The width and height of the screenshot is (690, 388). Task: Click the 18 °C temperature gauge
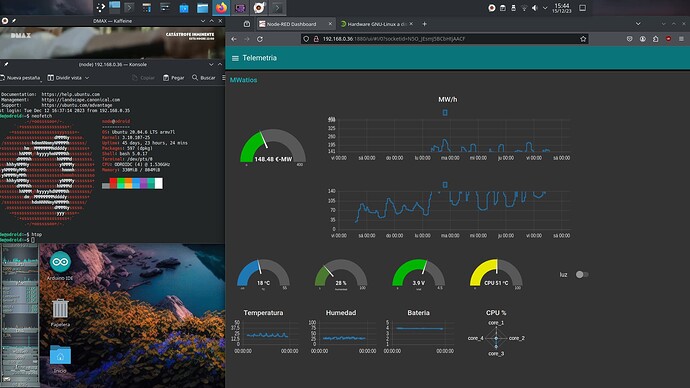[263, 275]
